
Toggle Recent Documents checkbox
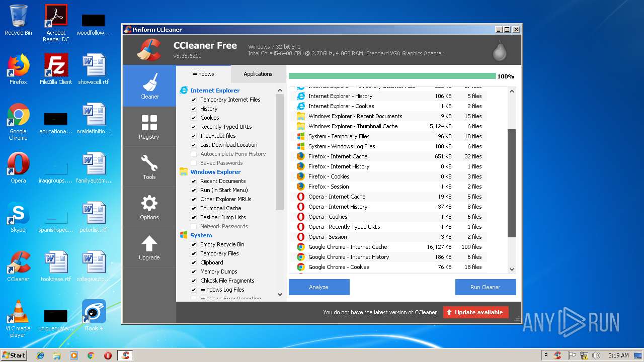[x=194, y=181]
